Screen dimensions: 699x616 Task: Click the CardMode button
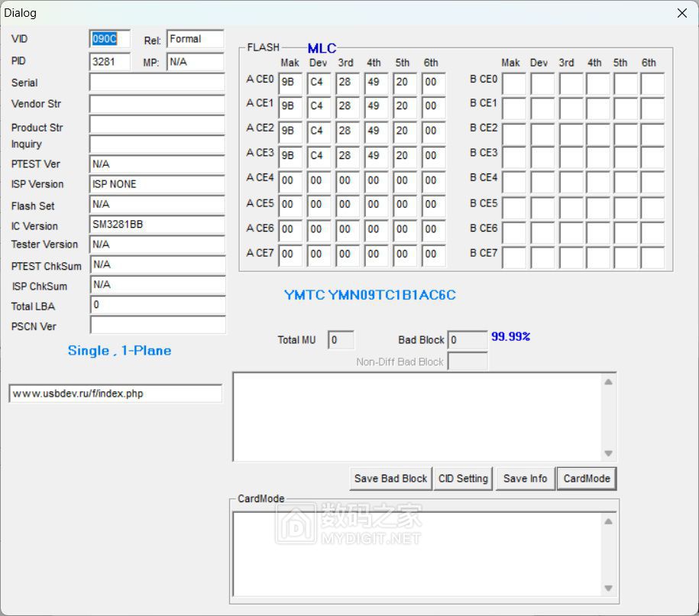(586, 478)
